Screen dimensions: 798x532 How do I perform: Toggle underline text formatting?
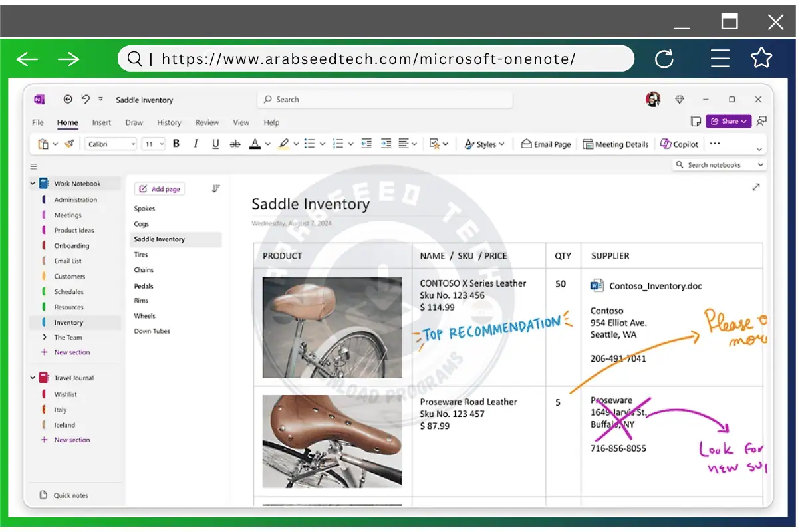pos(215,144)
